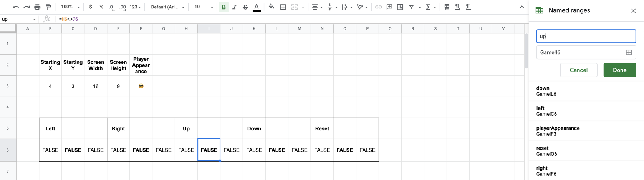Open the Default (Arial) font dropdown
Image resolution: width=644 pixels, height=180 pixels.
(x=168, y=7)
